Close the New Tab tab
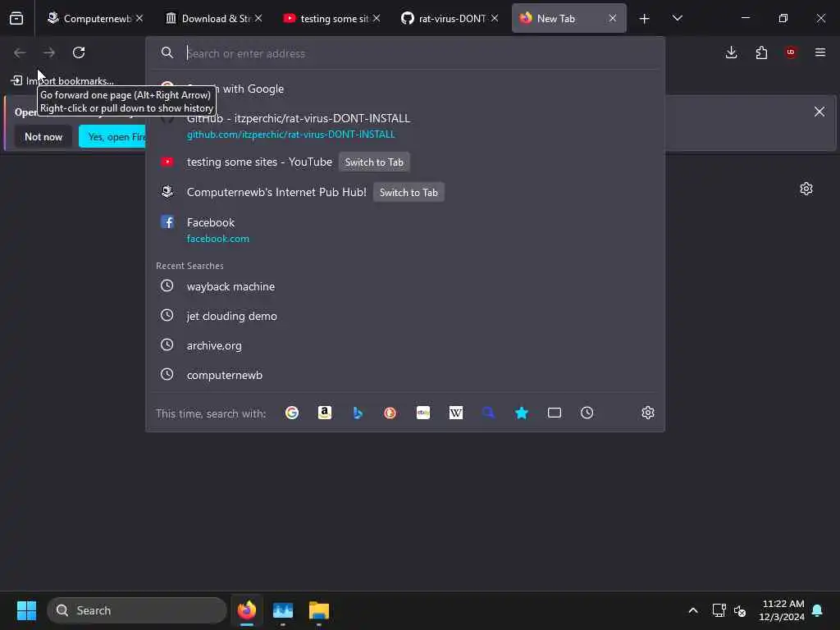Image resolution: width=840 pixels, height=630 pixels. click(612, 19)
